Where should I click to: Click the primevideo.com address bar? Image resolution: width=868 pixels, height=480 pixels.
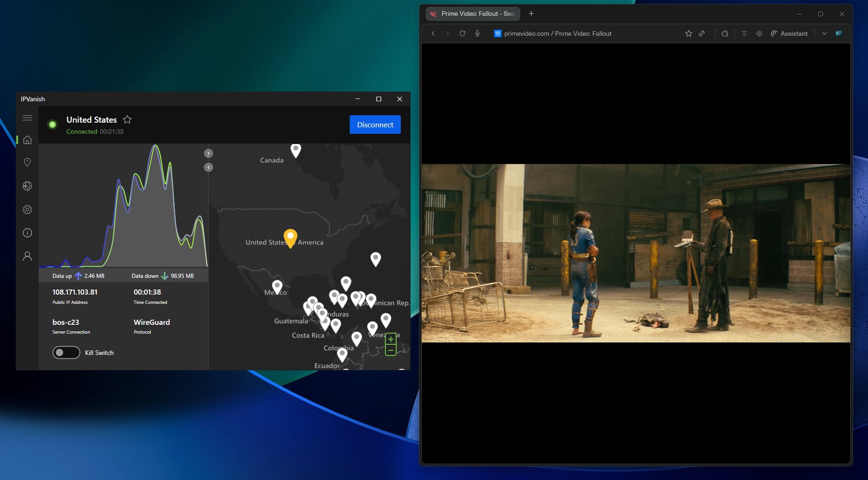558,33
